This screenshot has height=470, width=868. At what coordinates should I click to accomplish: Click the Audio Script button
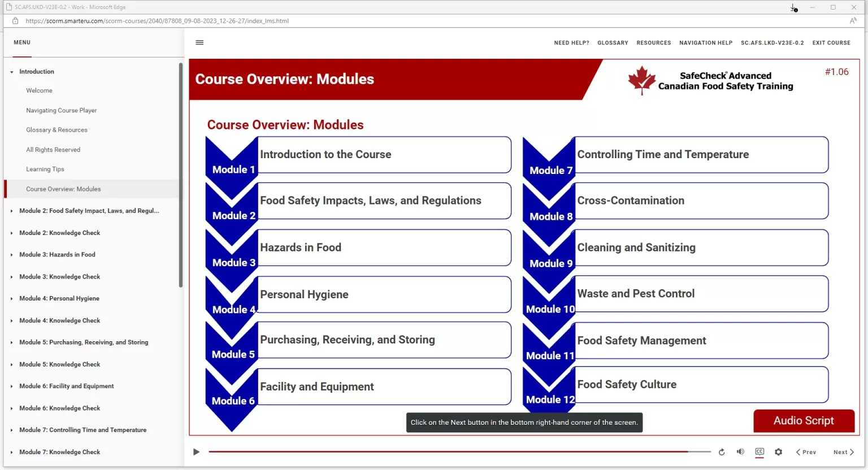pos(804,421)
